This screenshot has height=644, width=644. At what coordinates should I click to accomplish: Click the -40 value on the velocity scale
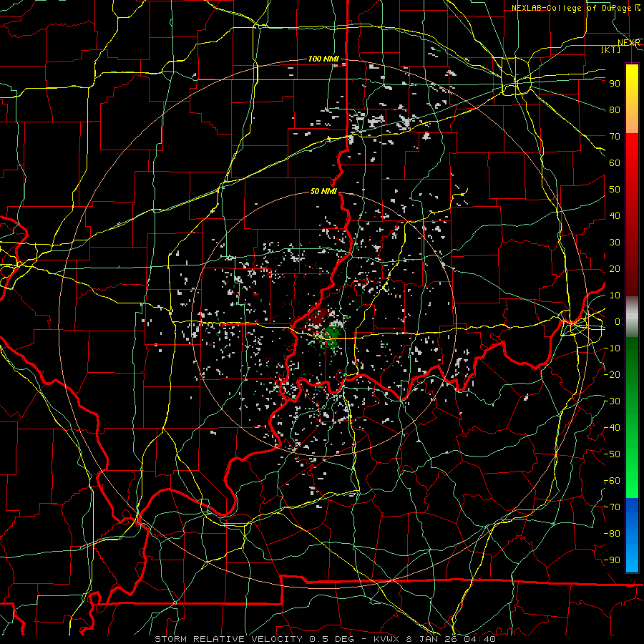click(x=613, y=428)
